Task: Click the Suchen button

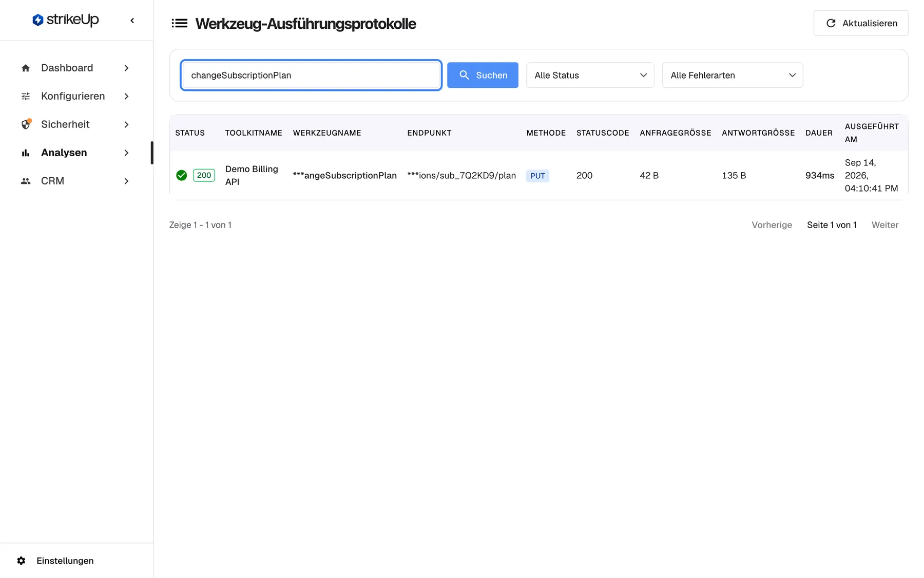Action: (483, 75)
